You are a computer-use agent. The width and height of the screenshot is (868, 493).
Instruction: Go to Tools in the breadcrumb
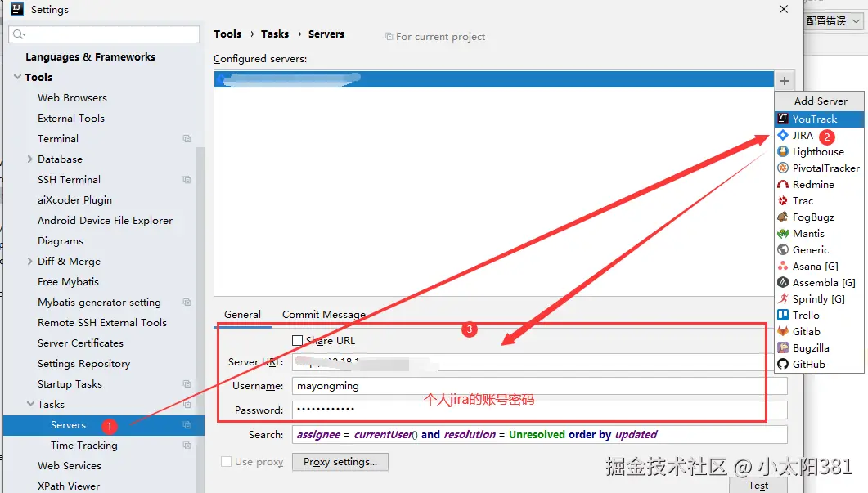227,34
